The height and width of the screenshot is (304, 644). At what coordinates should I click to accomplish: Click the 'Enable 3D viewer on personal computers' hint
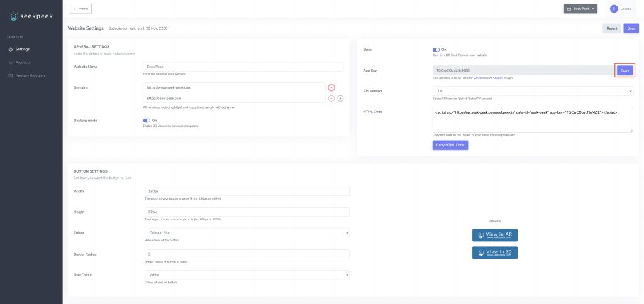pos(170,126)
